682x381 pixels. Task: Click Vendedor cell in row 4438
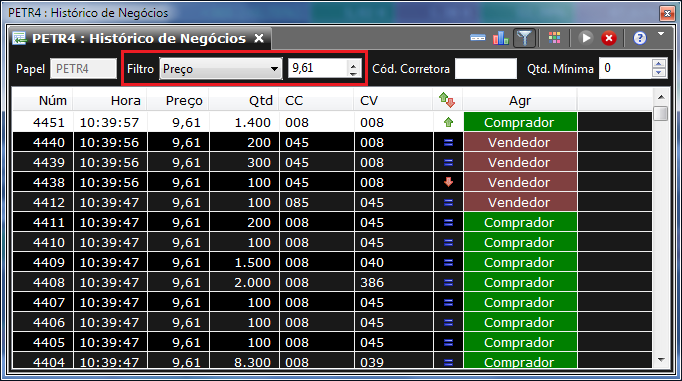520,182
